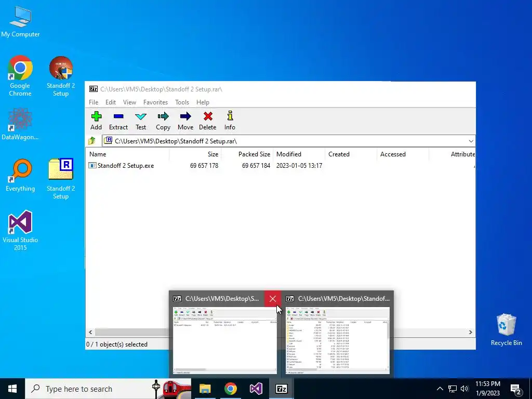The height and width of the screenshot is (399, 532).
Task: Click the '0 / 1 object(s) selected' status text
Action: pos(117,344)
